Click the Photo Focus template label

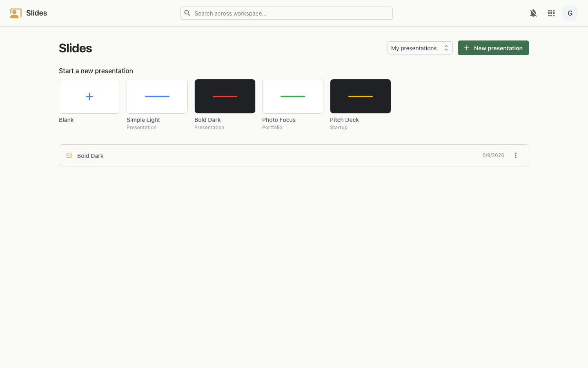tap(279, 120)
